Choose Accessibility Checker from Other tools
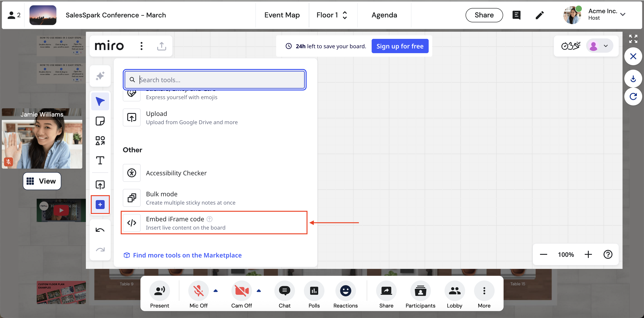 pos(176,173)
